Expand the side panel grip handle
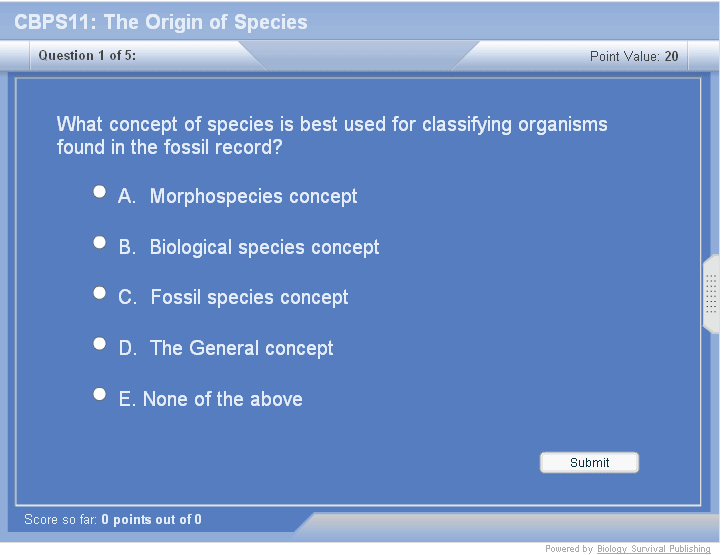The height and width of the screenshot is (555, 721). [x=711, y=294]
